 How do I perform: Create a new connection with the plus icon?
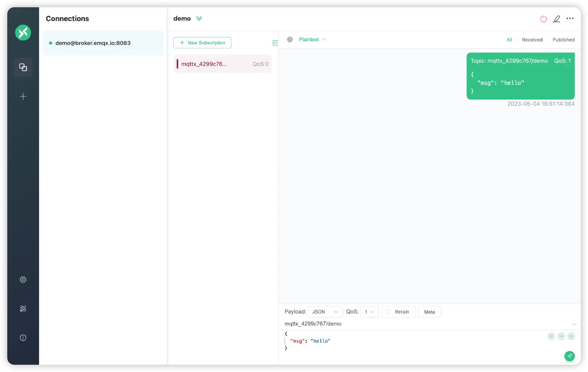click(23, 96)
